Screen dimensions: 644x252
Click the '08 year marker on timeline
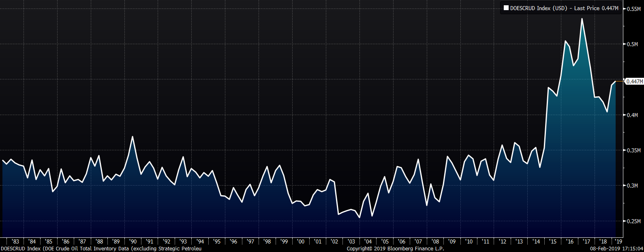click(x=435, y=241)
